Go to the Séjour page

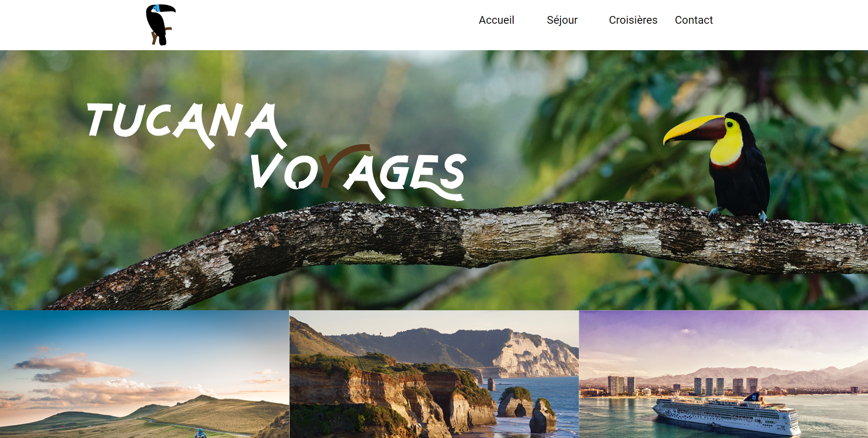pyautogui.click(x=562, y=20)
